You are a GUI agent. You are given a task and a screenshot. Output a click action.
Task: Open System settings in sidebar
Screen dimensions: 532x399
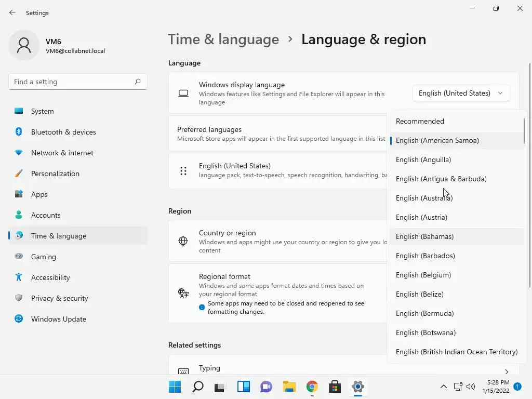click(78, 111)
